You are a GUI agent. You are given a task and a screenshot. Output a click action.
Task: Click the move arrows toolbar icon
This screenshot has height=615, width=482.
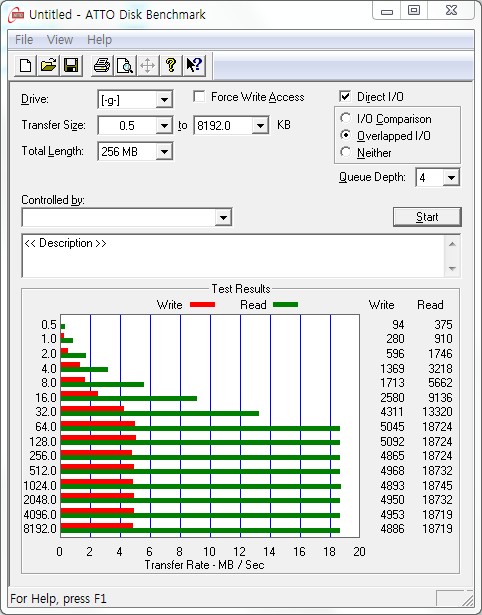tap(147, 65)
